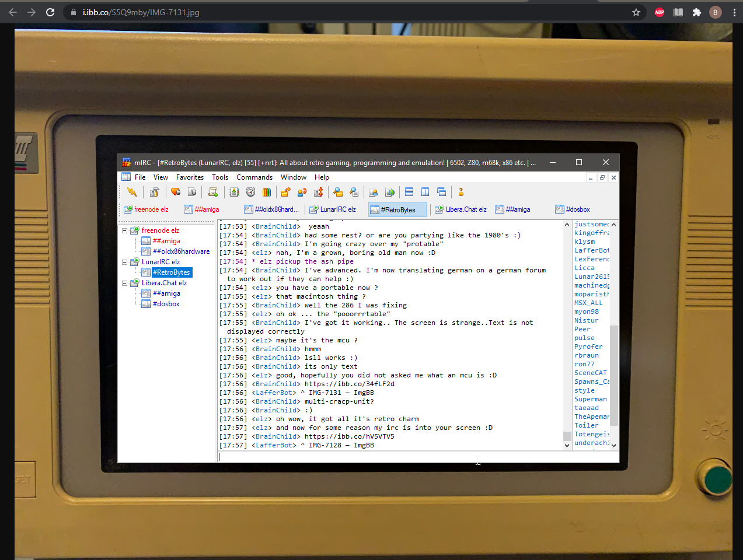Open the Commands menu

pyautogui.click(x=254, y=177)
